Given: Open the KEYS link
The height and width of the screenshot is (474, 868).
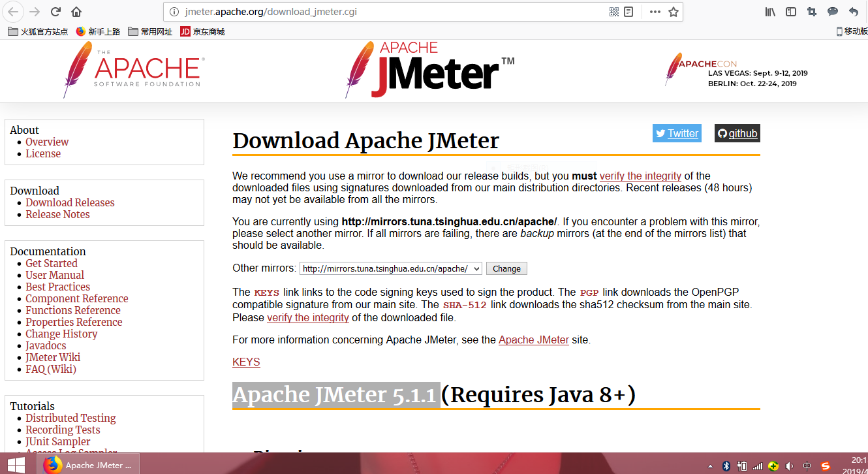Looking at the screenshot, I should click(246, 362).
